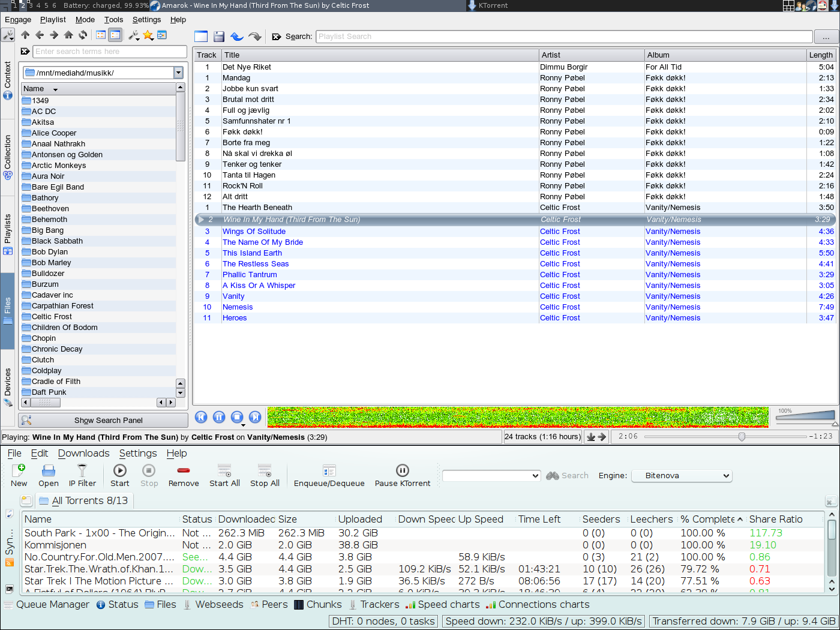
Task: Clear the file browser search filter
Action: click(25, 52)
